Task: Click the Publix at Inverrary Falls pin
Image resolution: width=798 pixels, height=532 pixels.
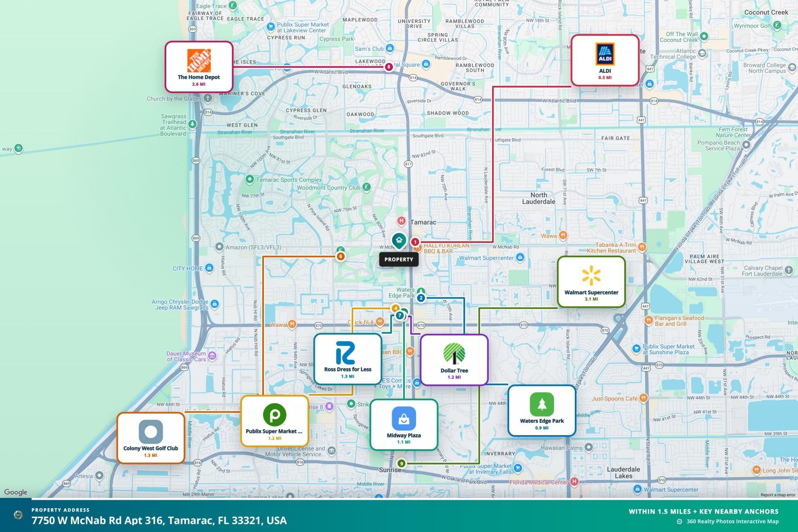Action: (x=518, y=468)
